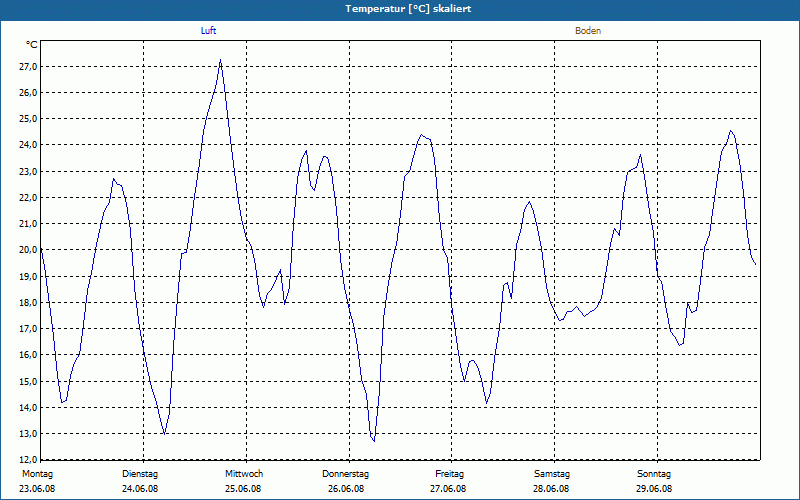The image size is (800, 500).
Task: Click the 26,0 y-axis value
Action: [x=28, y=93]
